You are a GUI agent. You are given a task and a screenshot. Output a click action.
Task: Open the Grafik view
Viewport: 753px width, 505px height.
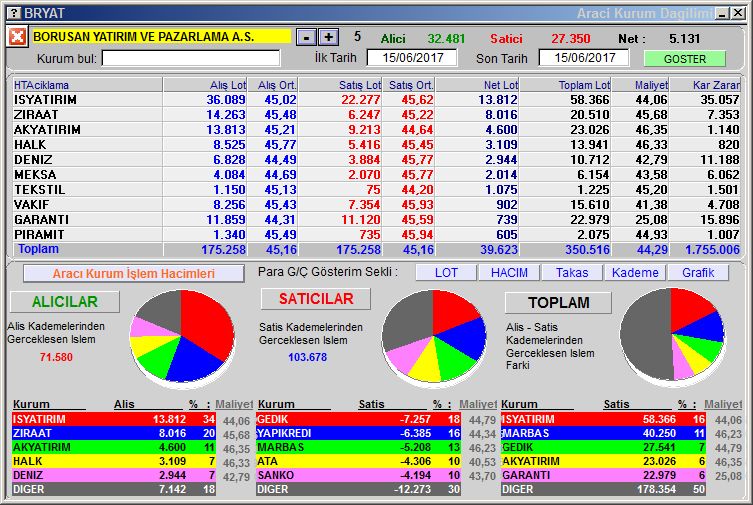(698, 273)
